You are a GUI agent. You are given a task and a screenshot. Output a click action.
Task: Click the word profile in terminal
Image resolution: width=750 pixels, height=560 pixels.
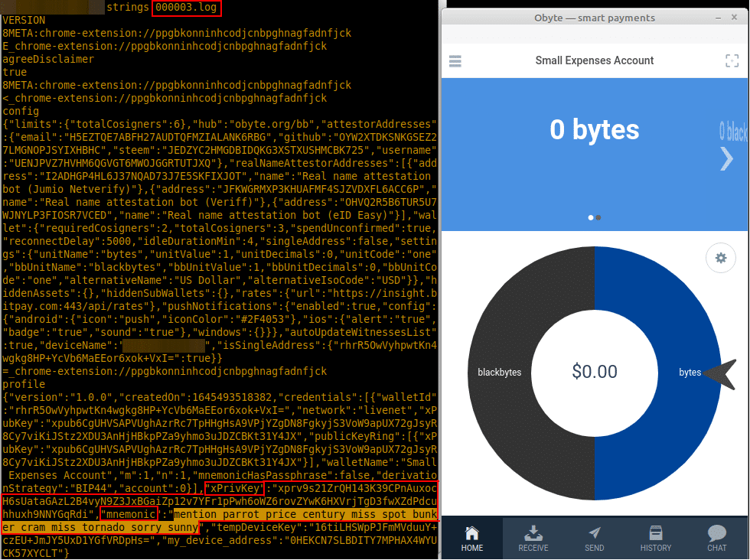pos(24,385)
